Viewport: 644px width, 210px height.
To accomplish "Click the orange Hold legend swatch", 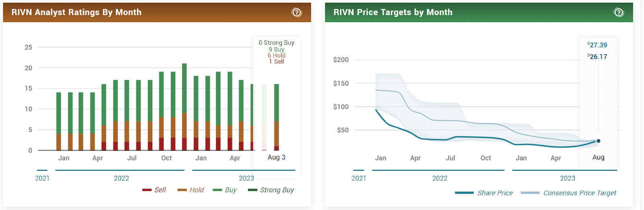I will pyautogui.click(x=182, y=190).
